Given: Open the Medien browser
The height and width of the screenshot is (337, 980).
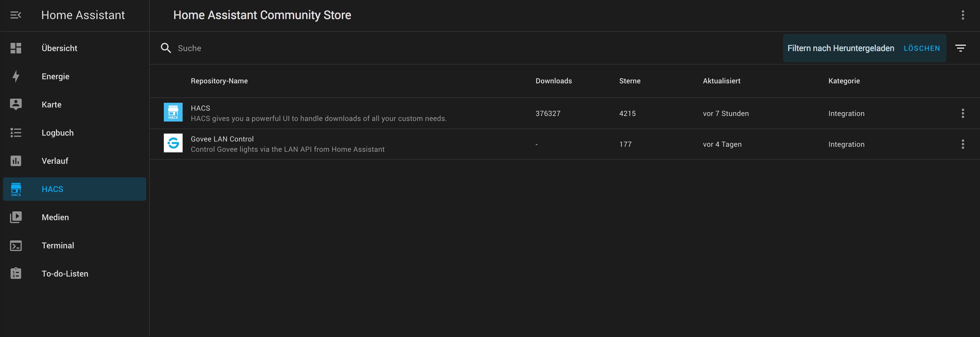Looking at the screenshot, I should [x=55, y=217].
